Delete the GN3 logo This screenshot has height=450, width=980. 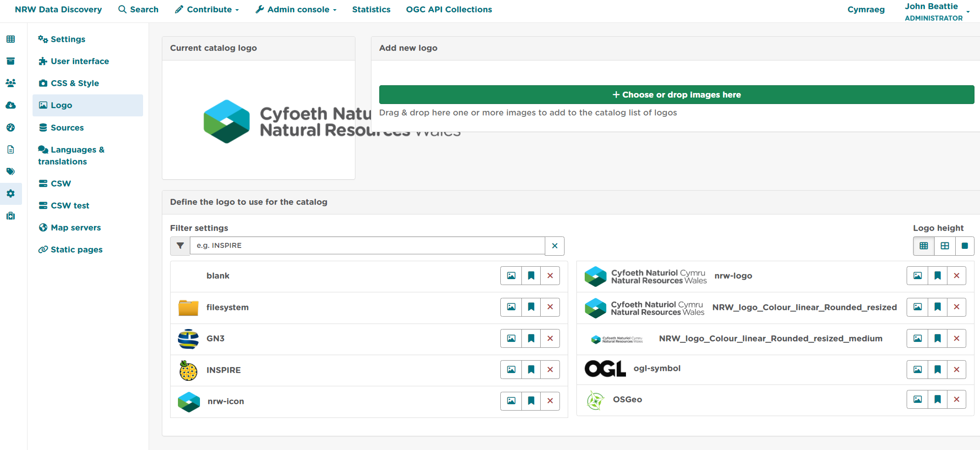(550, 338)
